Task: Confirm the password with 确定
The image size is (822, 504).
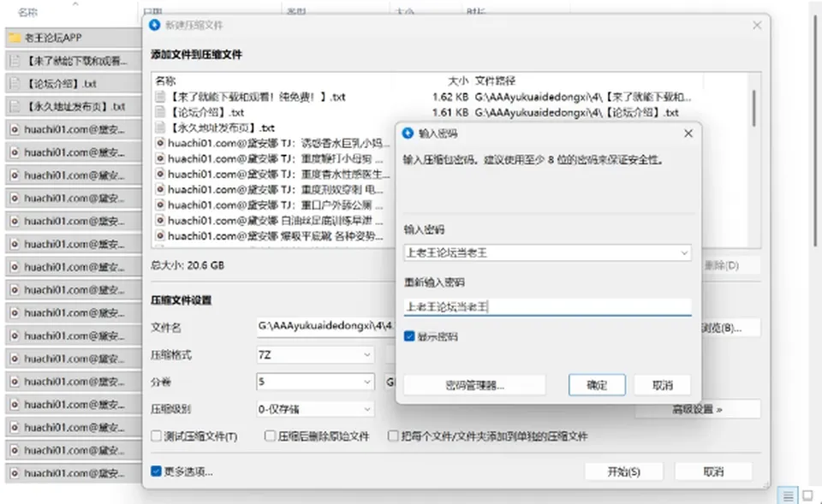Action: pyautogui.click(x=597, y=385)
